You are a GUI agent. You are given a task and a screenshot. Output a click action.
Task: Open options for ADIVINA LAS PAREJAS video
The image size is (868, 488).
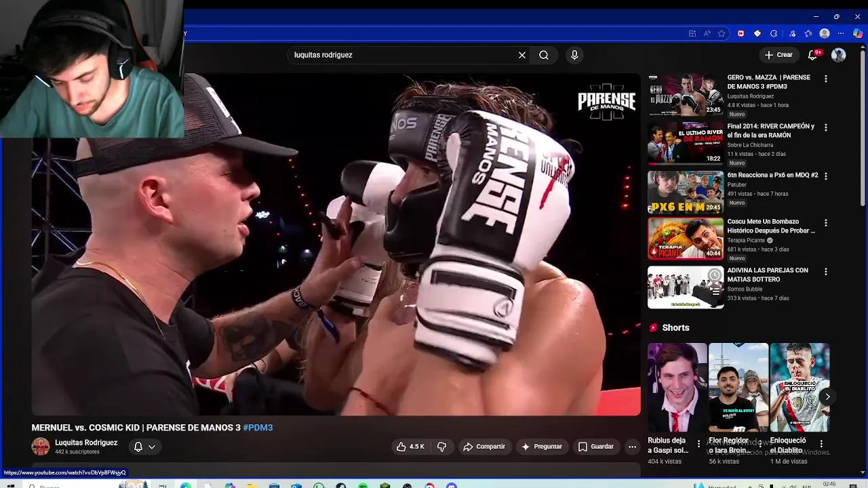825,272
